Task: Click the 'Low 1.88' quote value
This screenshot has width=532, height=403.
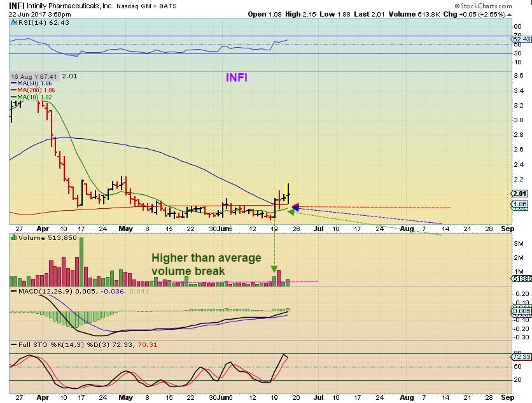Action: coord(335,14)
